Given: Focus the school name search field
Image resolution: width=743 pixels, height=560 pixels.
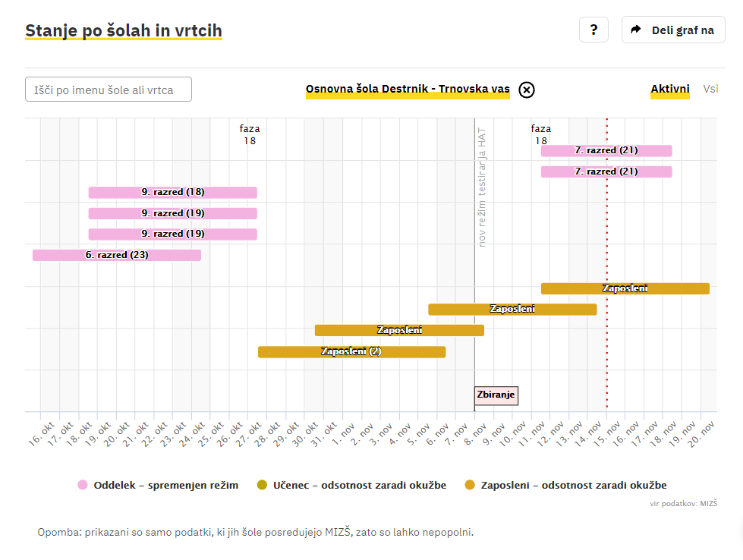Looking at the screenshot, I should [109, 90].
